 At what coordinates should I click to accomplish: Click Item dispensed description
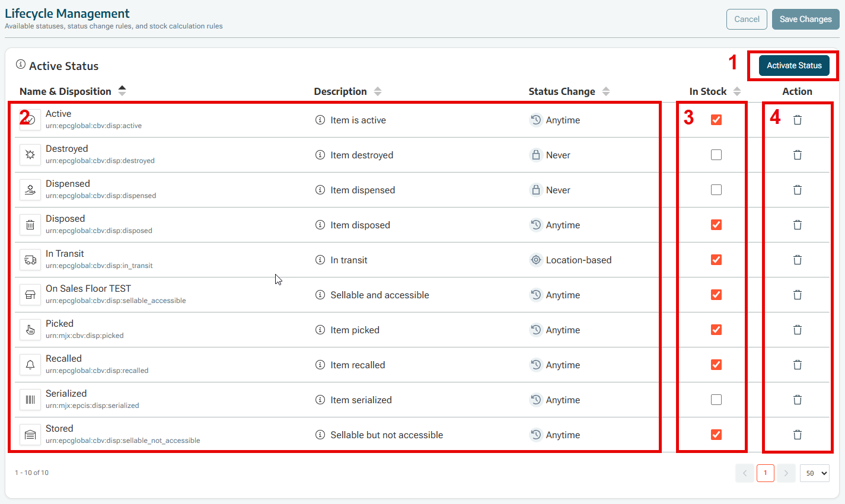coord(363,190)
